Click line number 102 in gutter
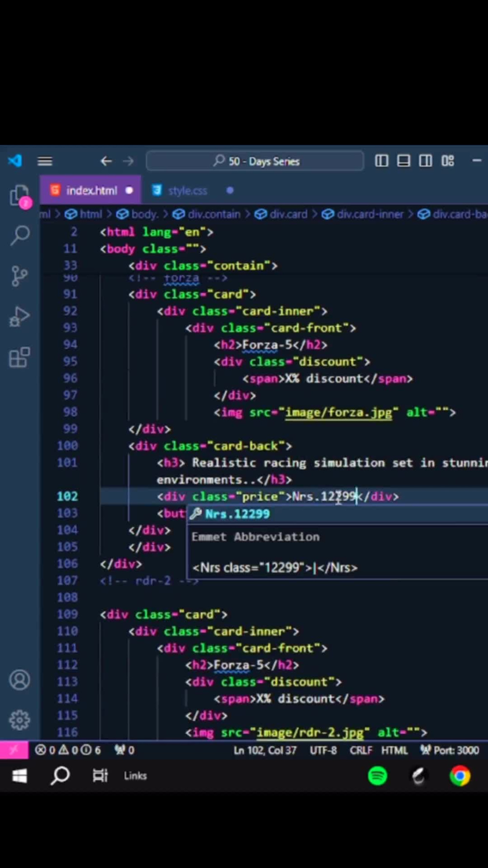 pos(67,496)
